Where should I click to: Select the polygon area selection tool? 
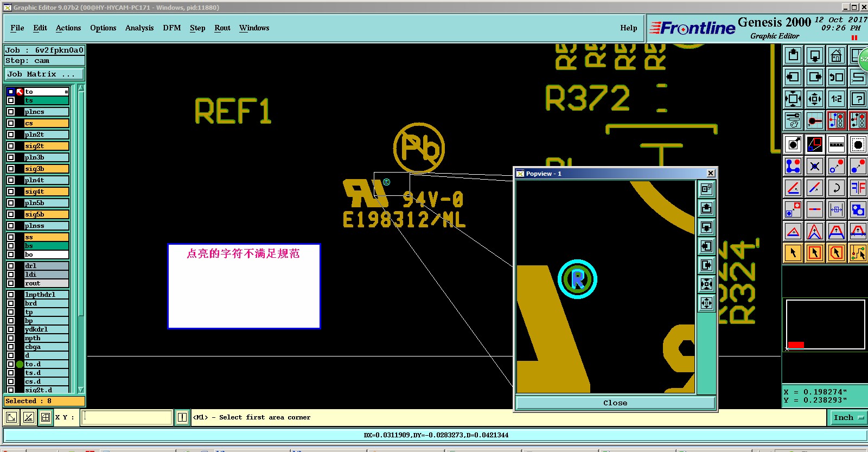click(837, 253)
